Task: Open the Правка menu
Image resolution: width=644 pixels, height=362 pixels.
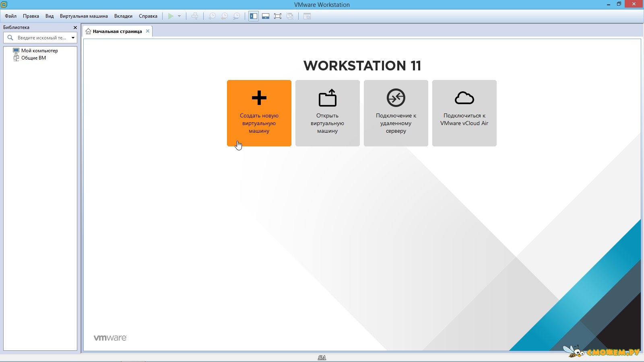Action: click(31, 16)
